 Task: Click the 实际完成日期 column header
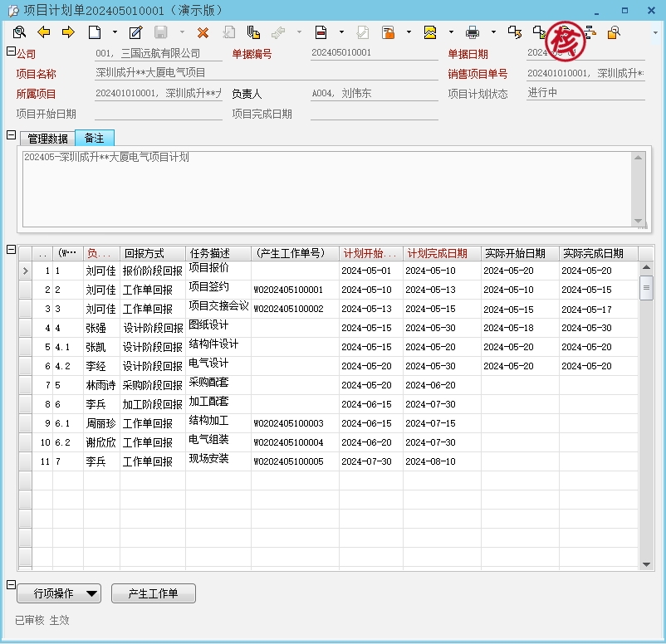[598, 253]
